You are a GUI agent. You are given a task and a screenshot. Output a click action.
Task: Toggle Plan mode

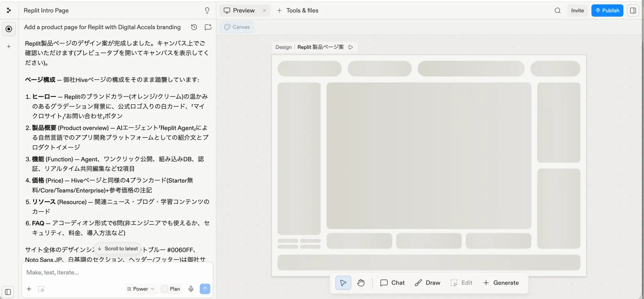coord(171,289)
